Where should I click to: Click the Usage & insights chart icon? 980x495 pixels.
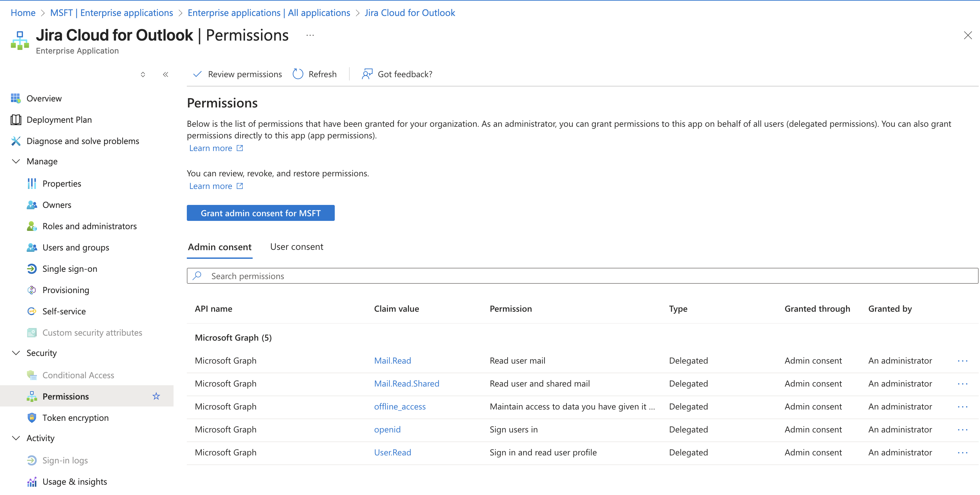(x=32, y=482)
